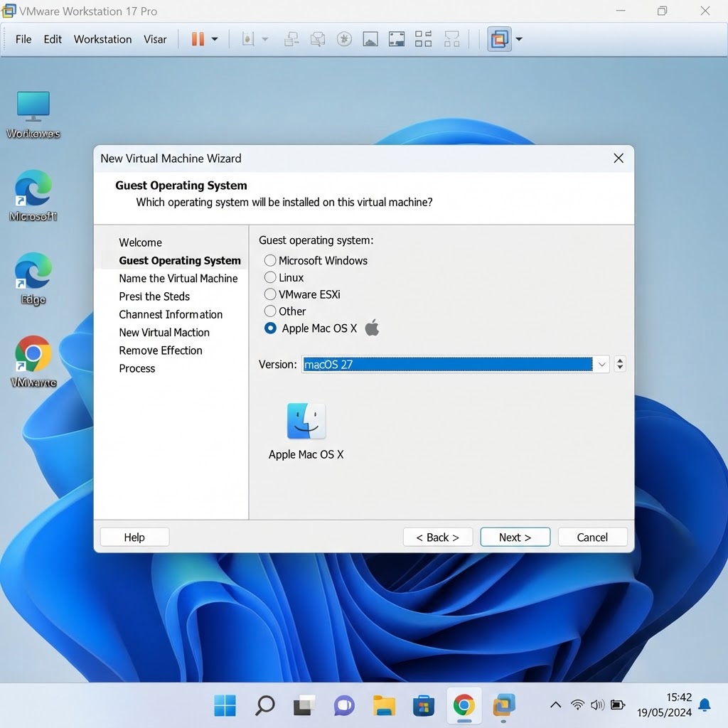Click the Next button

[x=515, y=537]
